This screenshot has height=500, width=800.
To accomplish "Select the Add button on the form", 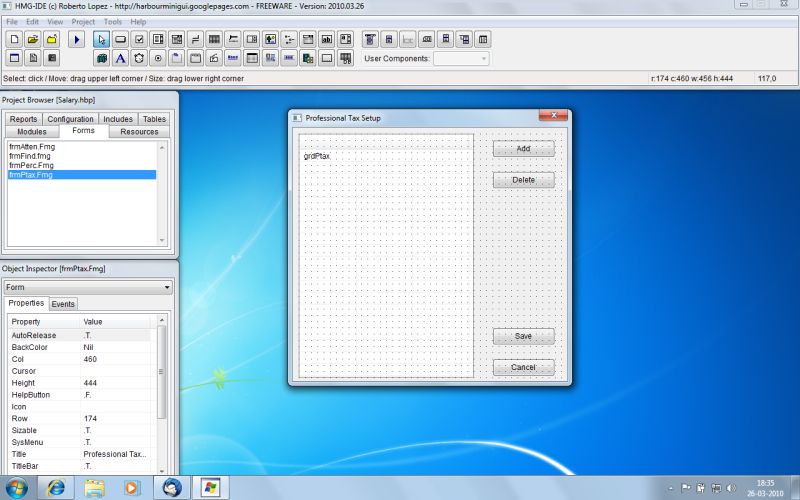I will [523, 149].
